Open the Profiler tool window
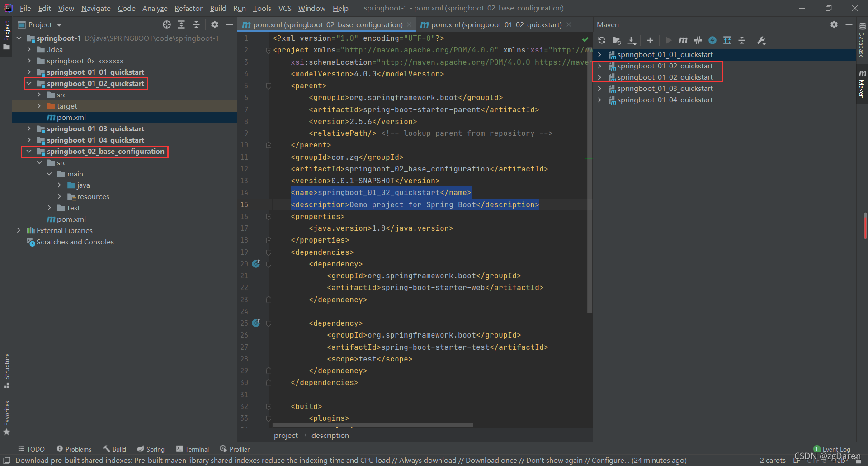The width and height of the screenshot is (868, 466). coord(235,449)
